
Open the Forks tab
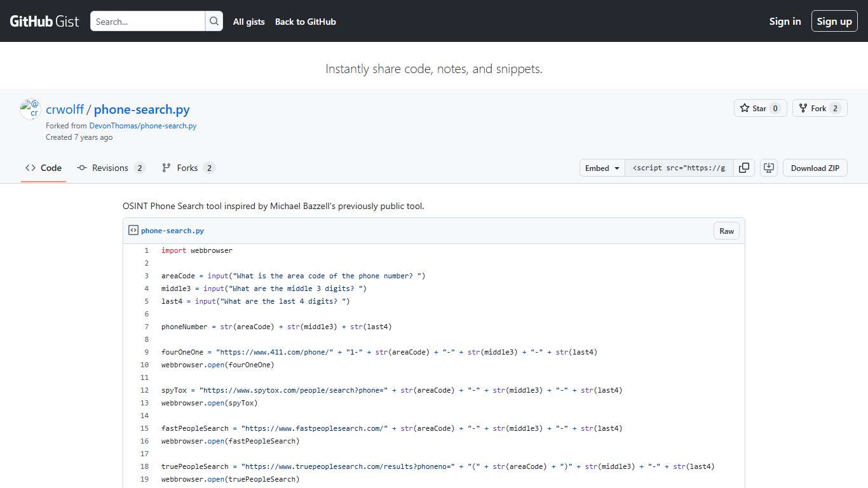pos(188,168)
